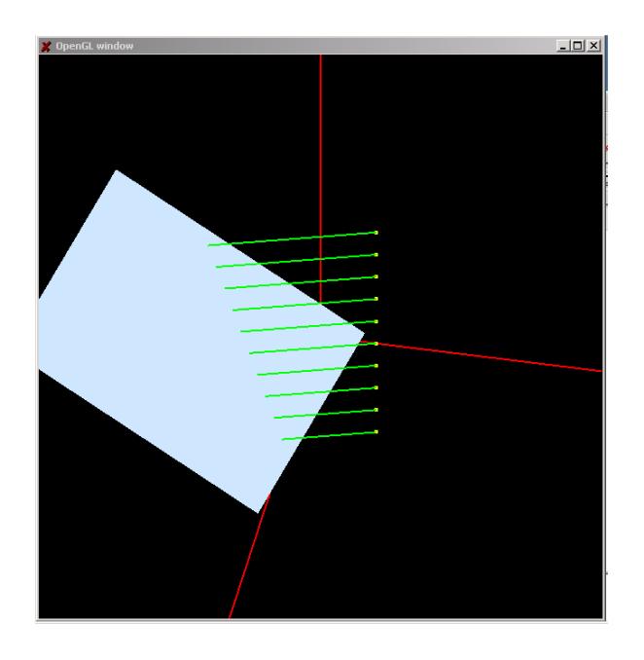
Task: Click the yellow endpoint of the third green line
Action: pos(376,276)
